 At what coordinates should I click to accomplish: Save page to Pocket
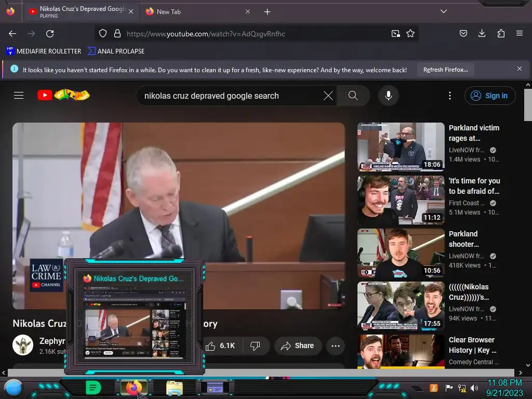463,33
